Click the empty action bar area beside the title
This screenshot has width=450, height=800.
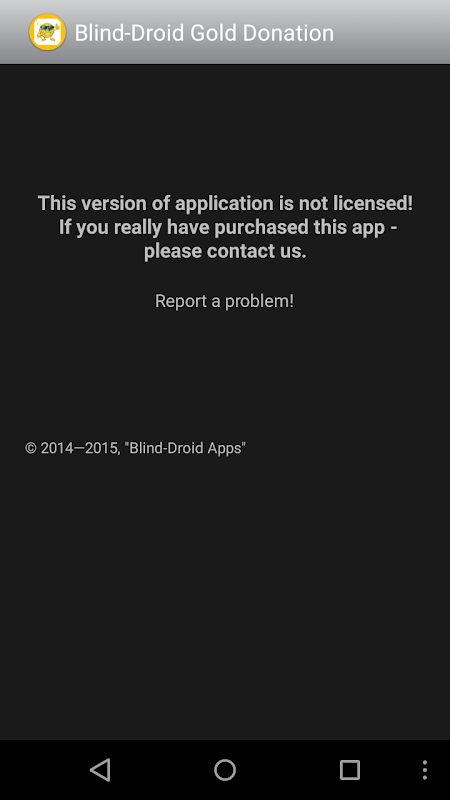click(x=390, y=32)
